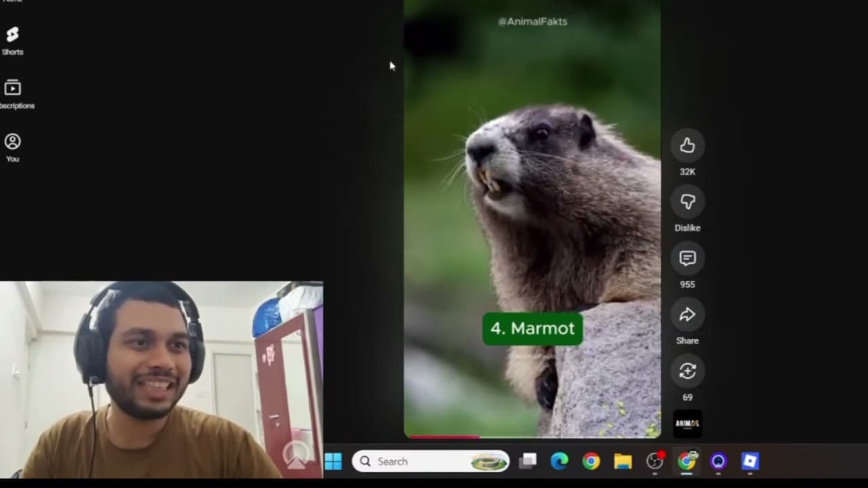Viewport: 868px width, 488px height.
Task: Dislike this Short
Action: click(x=687, y=202)
